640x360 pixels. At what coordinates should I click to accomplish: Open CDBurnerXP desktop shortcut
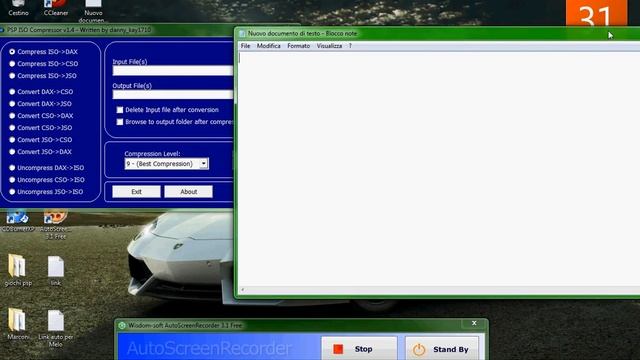[x=17, y=221]
